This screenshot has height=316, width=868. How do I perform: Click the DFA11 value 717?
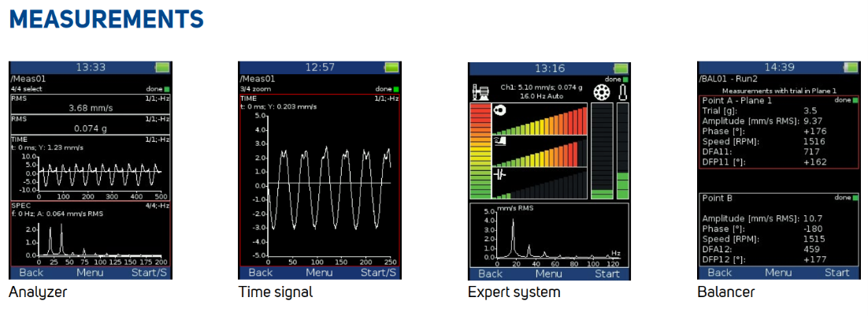[x=811, y=151]
